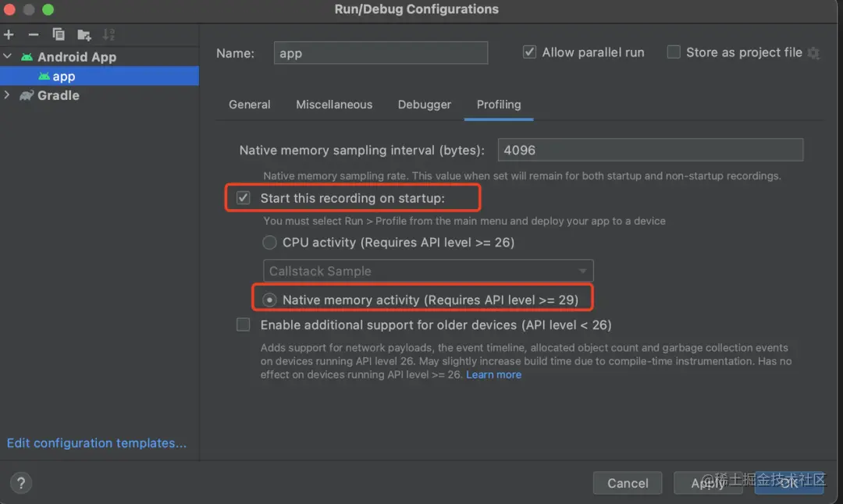Expand the Gradle tree node
Screen dimensions: 843x504
(x=8, y=95)
